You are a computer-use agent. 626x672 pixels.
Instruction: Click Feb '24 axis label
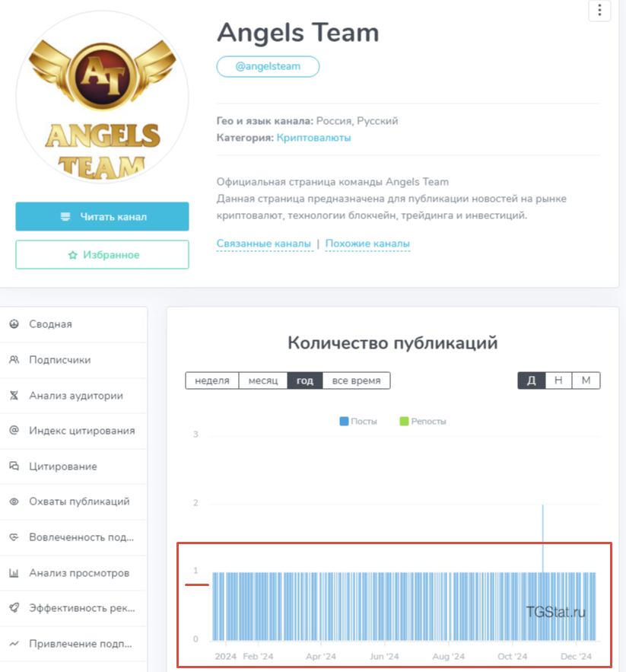point(258,656)
